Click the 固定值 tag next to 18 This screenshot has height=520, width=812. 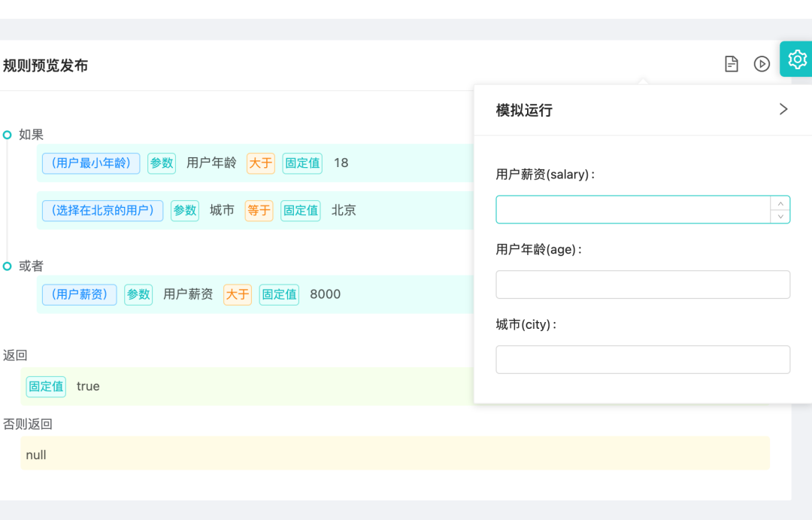tap(301, 163)
